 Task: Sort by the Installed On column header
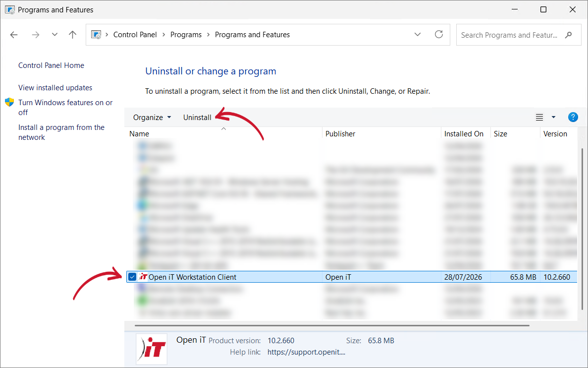pyautogui.click(x=466, y=134)
